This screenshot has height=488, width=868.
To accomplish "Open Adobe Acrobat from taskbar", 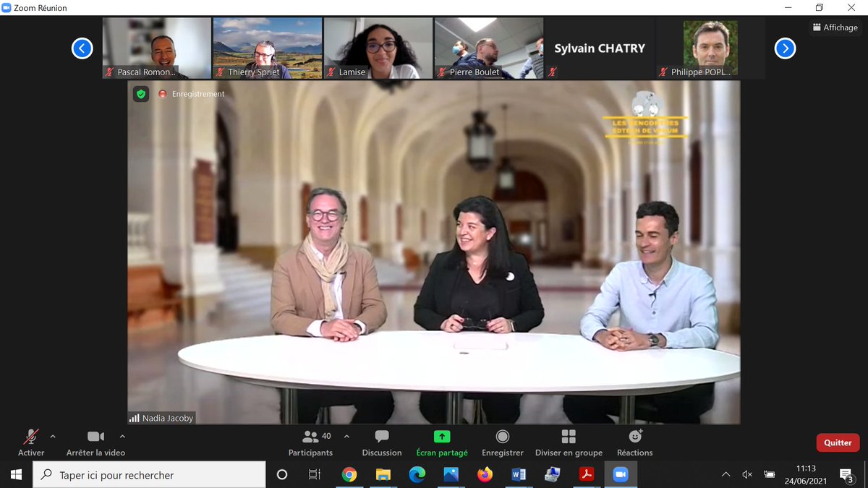I will click(x=587, y=474).
